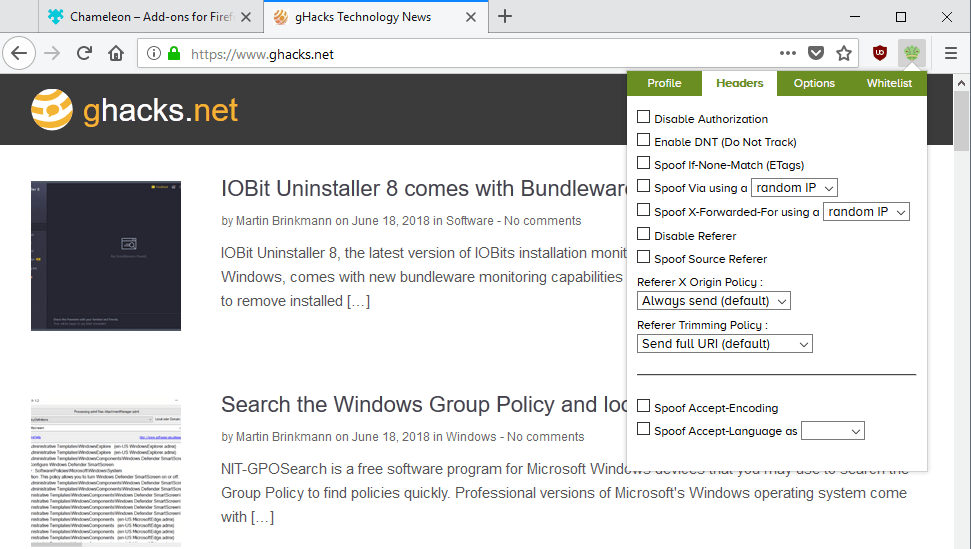Viewport: 971px width, 549px height.
Task: Open the Windows category link
Action: (471, 437)
